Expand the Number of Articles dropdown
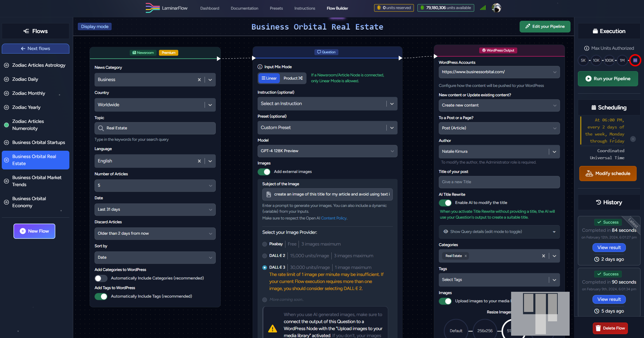The height and width of the screenshot is (338, 644). tap(155, 186)
